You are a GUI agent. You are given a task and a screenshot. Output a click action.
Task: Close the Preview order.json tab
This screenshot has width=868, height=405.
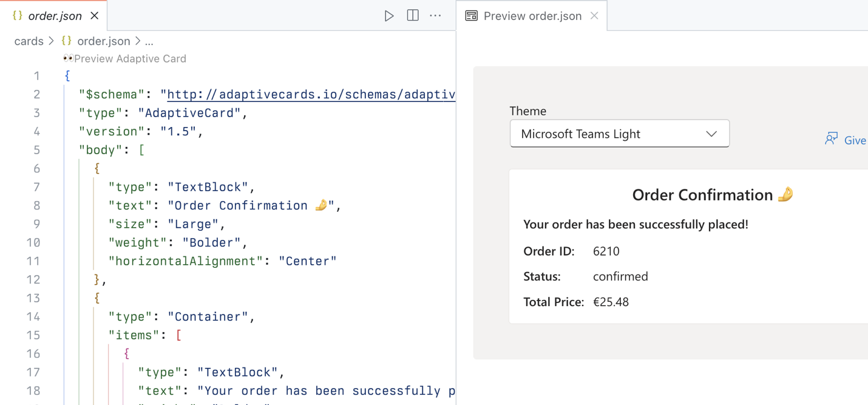[594, 16]
